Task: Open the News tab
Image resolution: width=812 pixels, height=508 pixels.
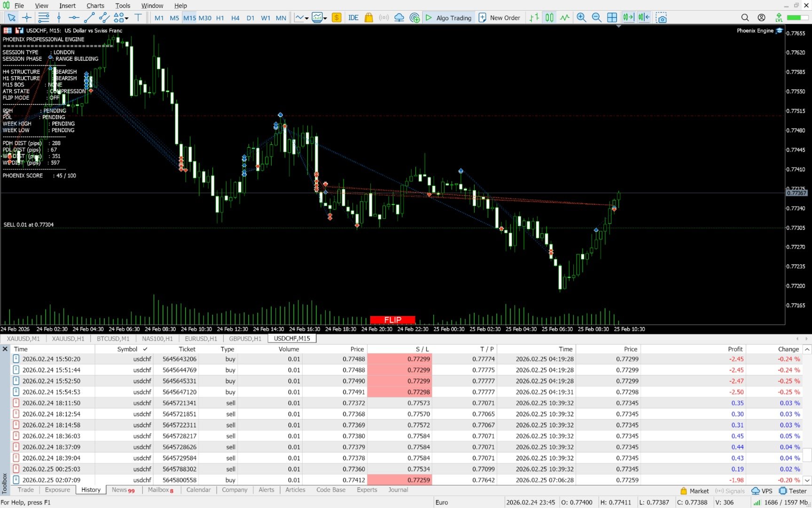Action: (x=123, y=490)
